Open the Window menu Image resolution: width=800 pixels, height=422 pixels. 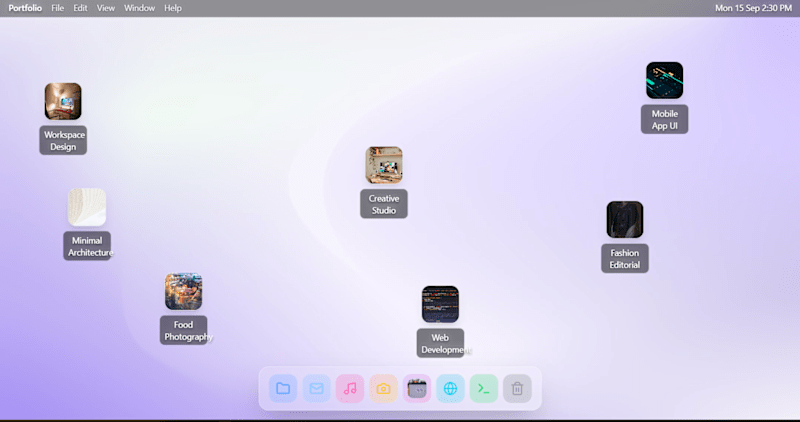[x=139, y=8]
